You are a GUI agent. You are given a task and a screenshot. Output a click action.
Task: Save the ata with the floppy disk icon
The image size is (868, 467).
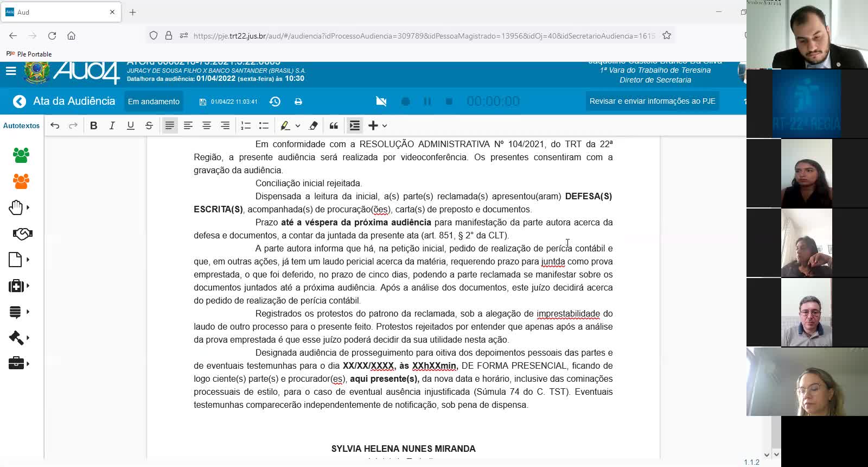[x=203, y=102]
